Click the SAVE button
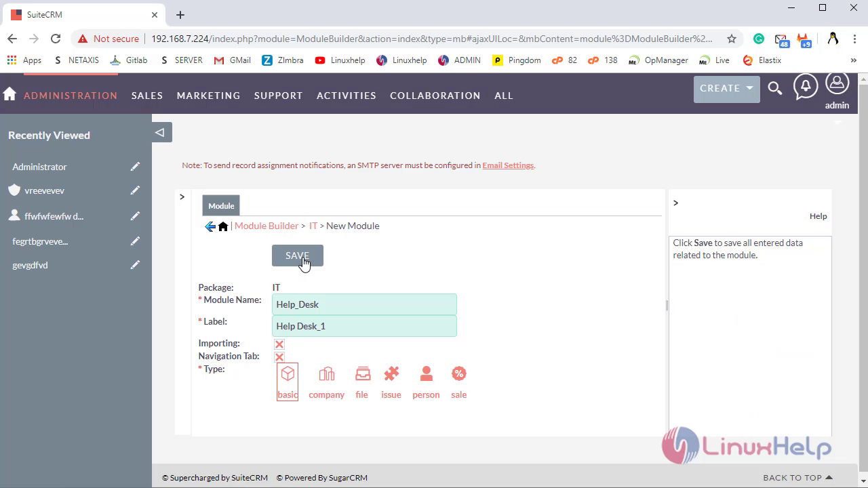868x488 pixels. (x=298, y=256)
